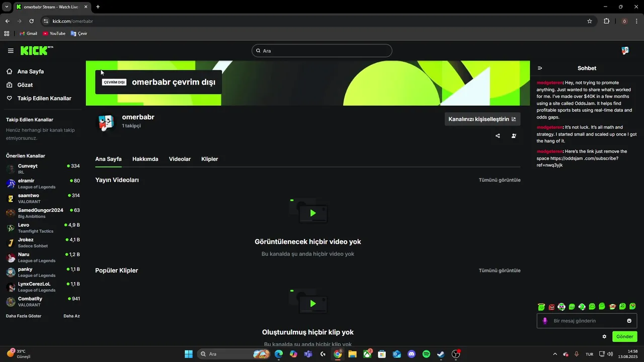Image resolution: width=644 pixels, height=362 pixels.
Task: Insert the angry red face emote
Action: 551,307
